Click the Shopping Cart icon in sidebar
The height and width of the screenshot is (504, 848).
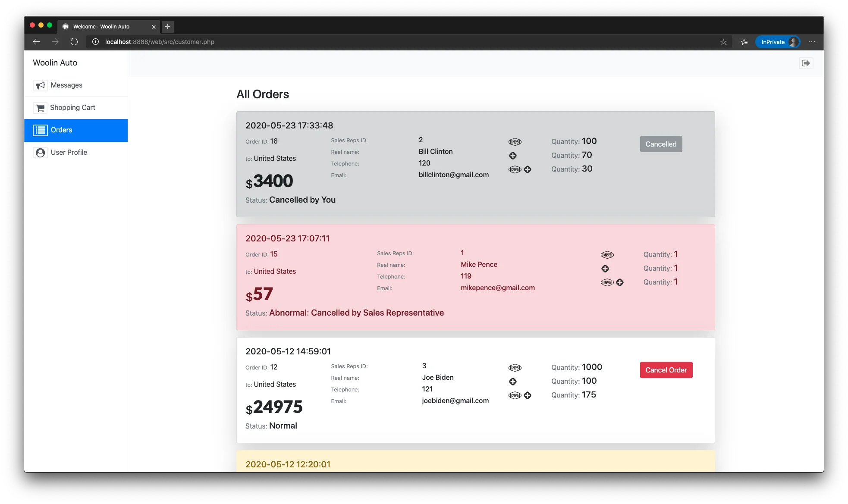click(40, 108)
